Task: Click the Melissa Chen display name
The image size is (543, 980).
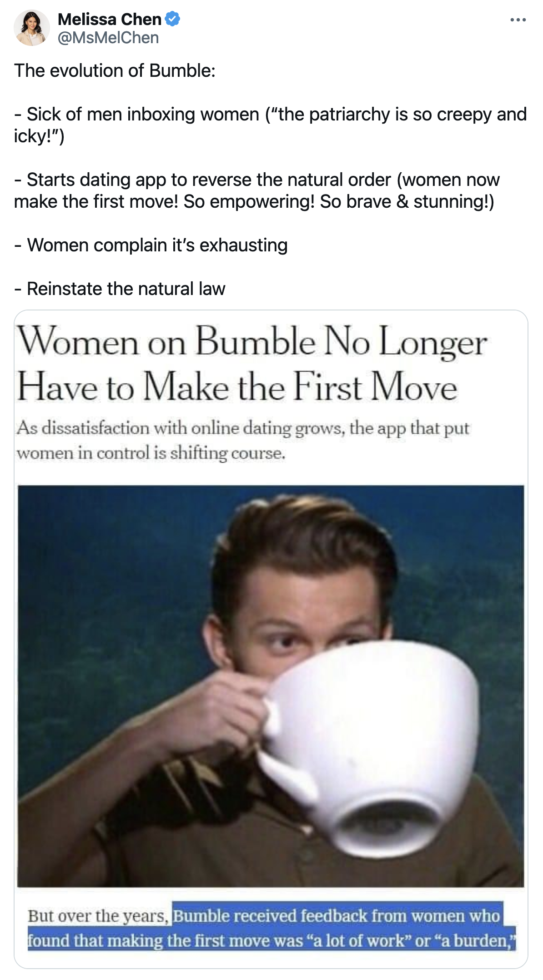Action: (x=110, y=19)
